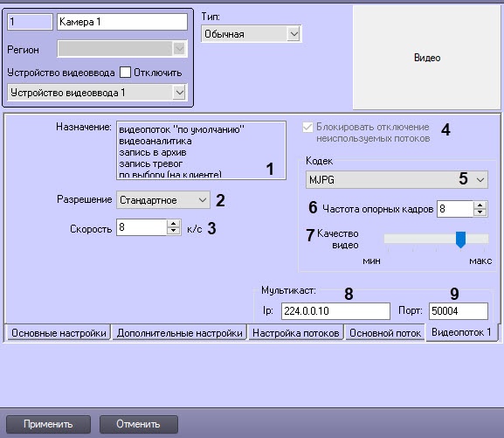Screen dimensions: 504x438
Task: Decrease Частота опорных кадров with the down arrow
Action: tap(480, 212)
